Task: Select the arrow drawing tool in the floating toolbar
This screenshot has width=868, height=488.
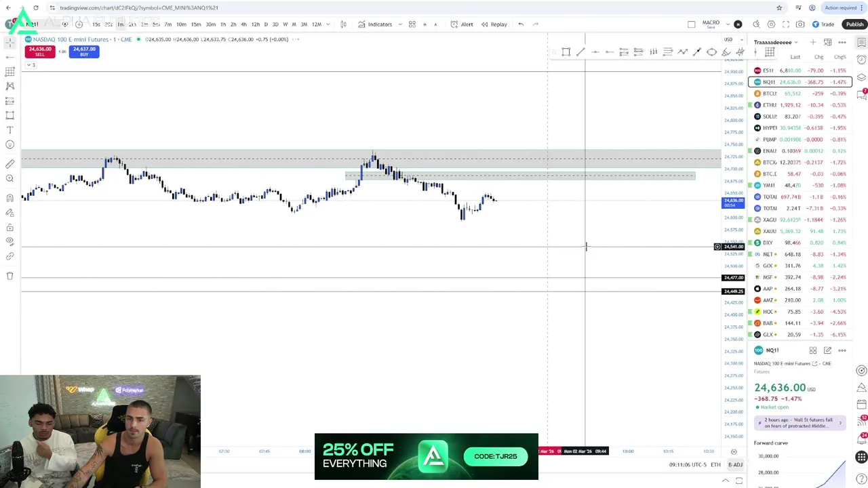Action: 697,52
